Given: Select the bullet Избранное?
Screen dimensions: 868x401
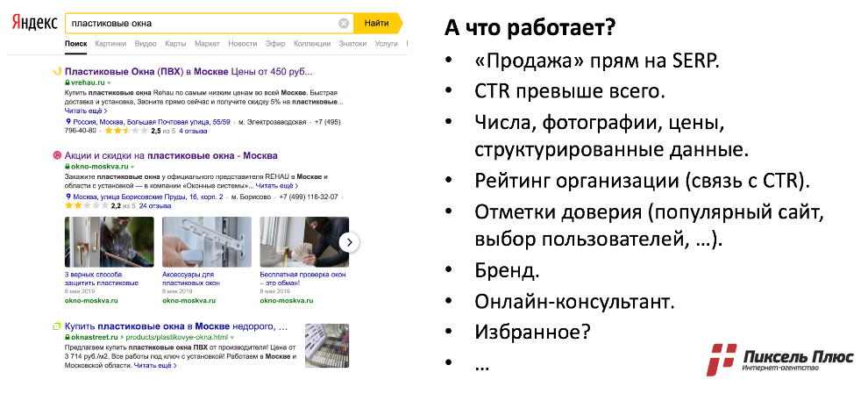Looking at the screenshot, I should (532, 332).
